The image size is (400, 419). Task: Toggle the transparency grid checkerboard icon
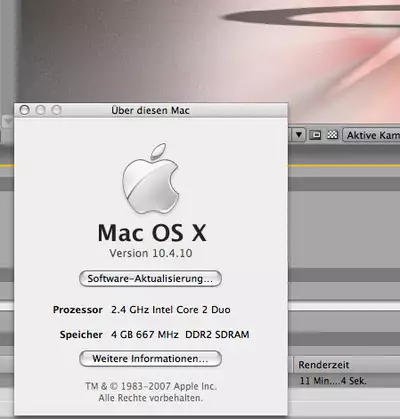(x=332, y=135)
